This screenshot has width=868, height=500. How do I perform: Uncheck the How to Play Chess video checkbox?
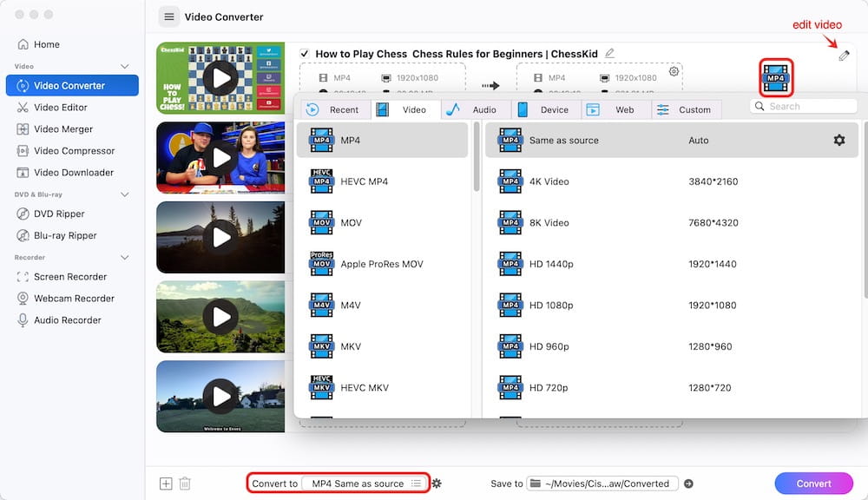point(304,53)
